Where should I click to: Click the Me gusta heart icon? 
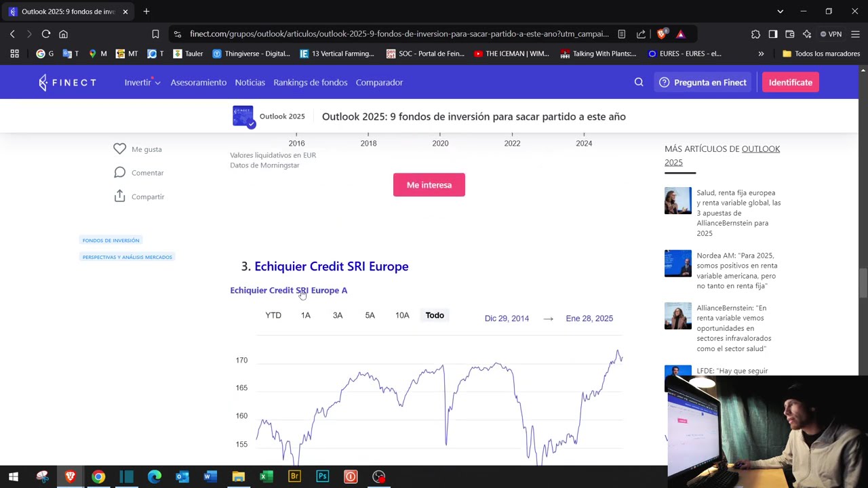[x=119, y=148]
